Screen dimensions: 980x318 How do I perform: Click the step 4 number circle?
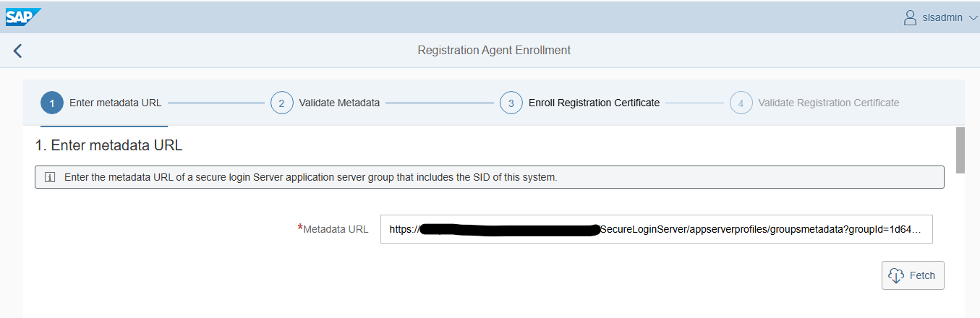pos(741,103)
